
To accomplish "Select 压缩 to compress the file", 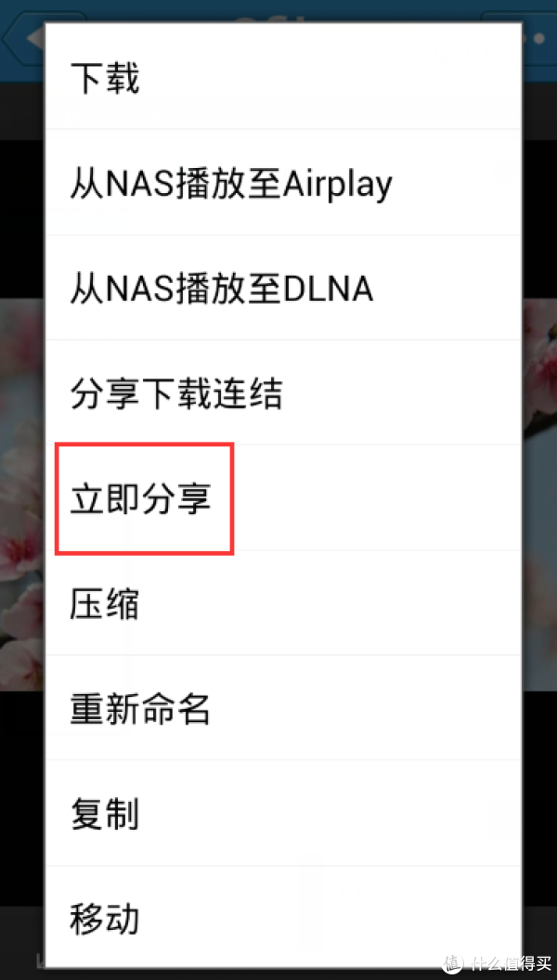I will 282,603.
